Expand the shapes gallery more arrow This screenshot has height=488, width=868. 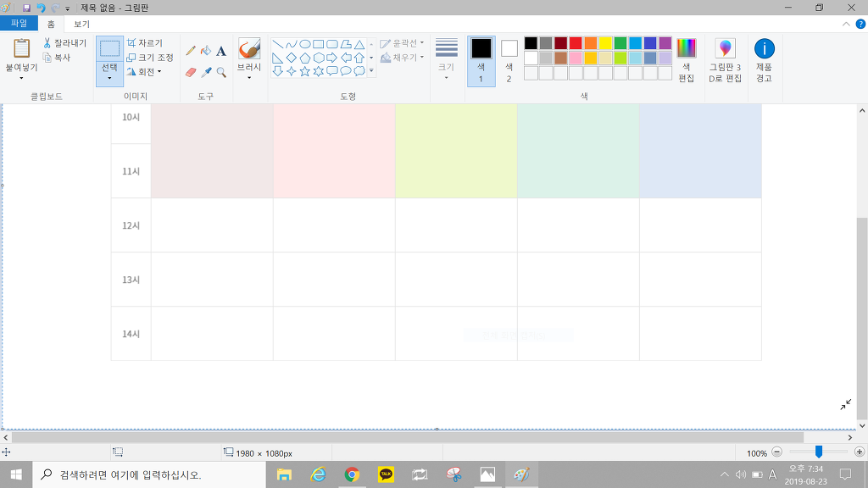tap(371, 71)
